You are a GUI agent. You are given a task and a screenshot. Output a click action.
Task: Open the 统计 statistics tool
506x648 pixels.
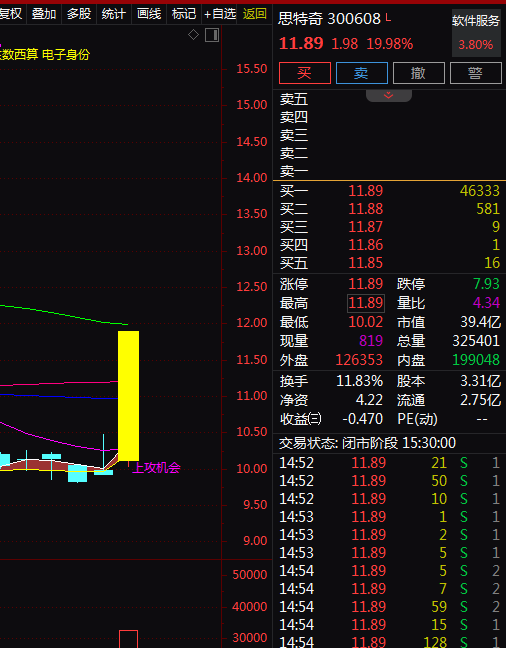click(x=114, y=14)
